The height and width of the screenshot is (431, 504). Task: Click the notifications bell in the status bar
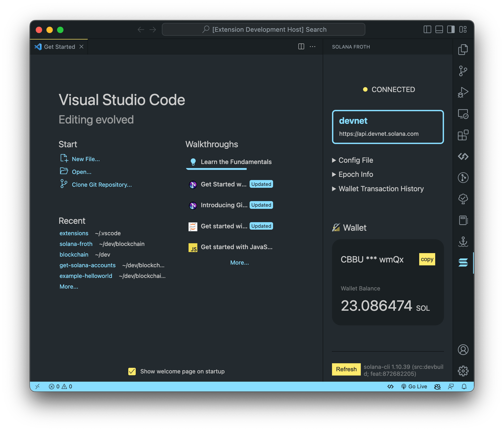tap(464, 386)
